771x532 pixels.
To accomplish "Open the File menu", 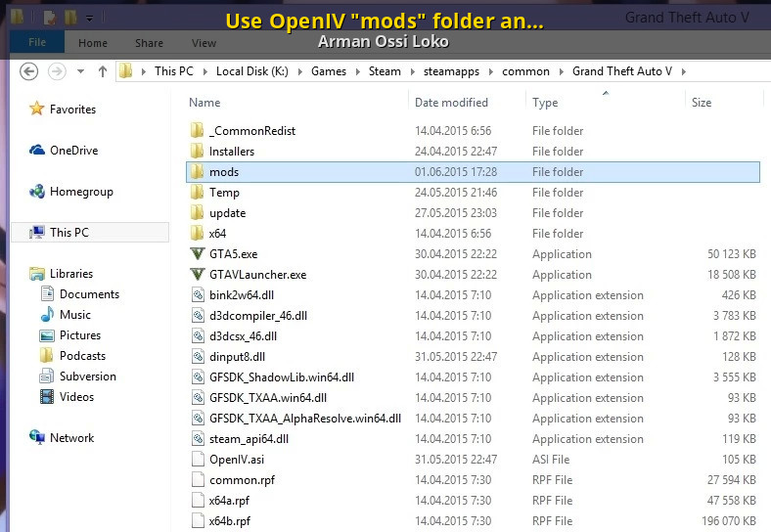I will [37, 43].
